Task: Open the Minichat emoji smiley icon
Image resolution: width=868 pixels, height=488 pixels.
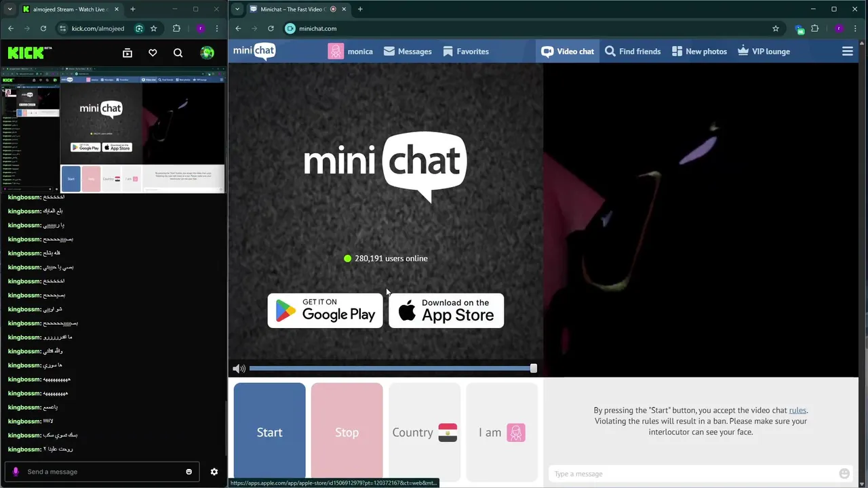Action: pyautogui.click(x=844, y=474)
